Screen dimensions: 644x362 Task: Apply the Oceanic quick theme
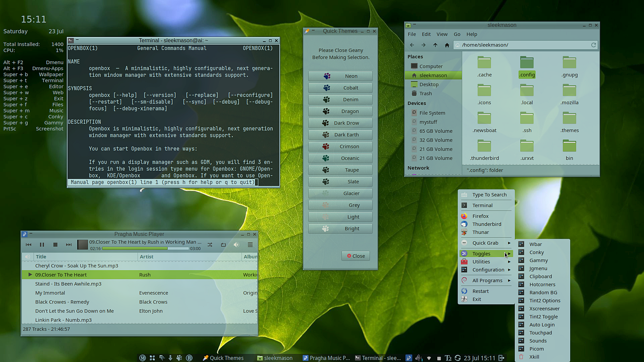(340, 158)
